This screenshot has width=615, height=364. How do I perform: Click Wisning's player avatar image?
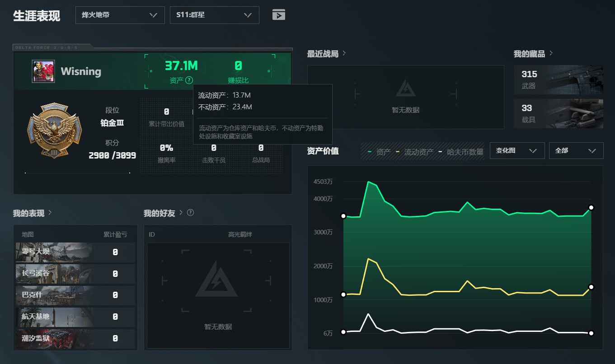tap(43, 71)
